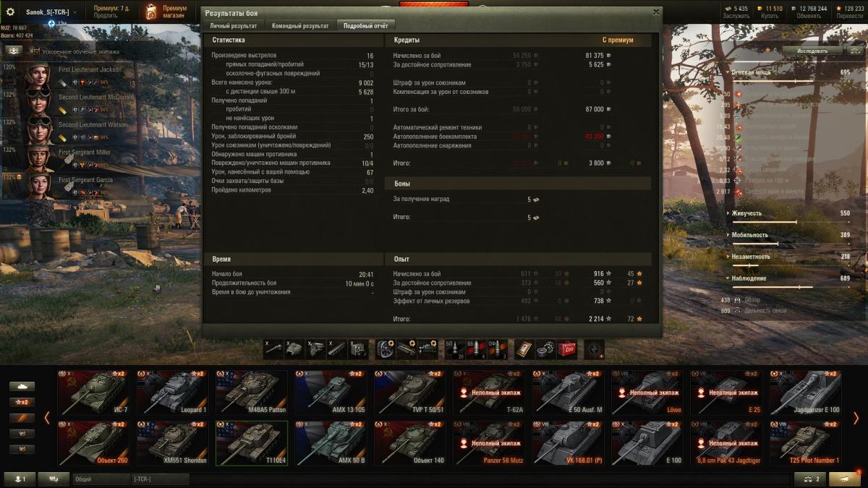This screenshot has width=868, height=488.
Task: Select the gun module slot
Action: click(273, 349)
